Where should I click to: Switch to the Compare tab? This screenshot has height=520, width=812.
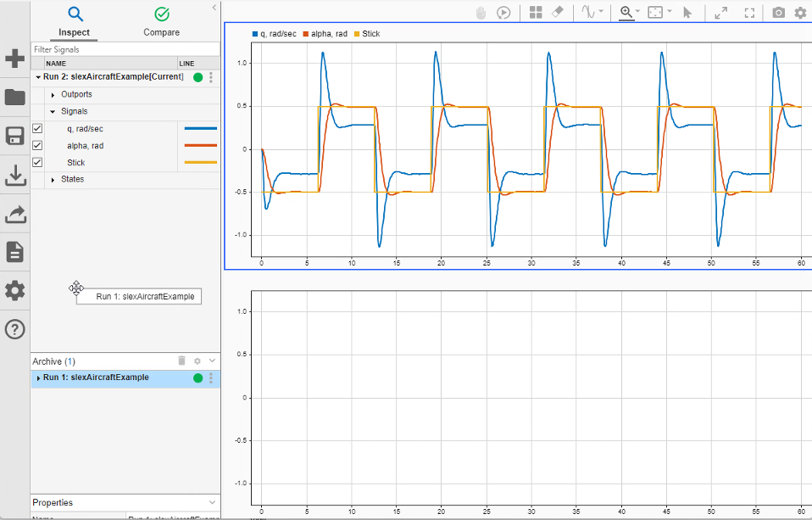tap(162, 22)
